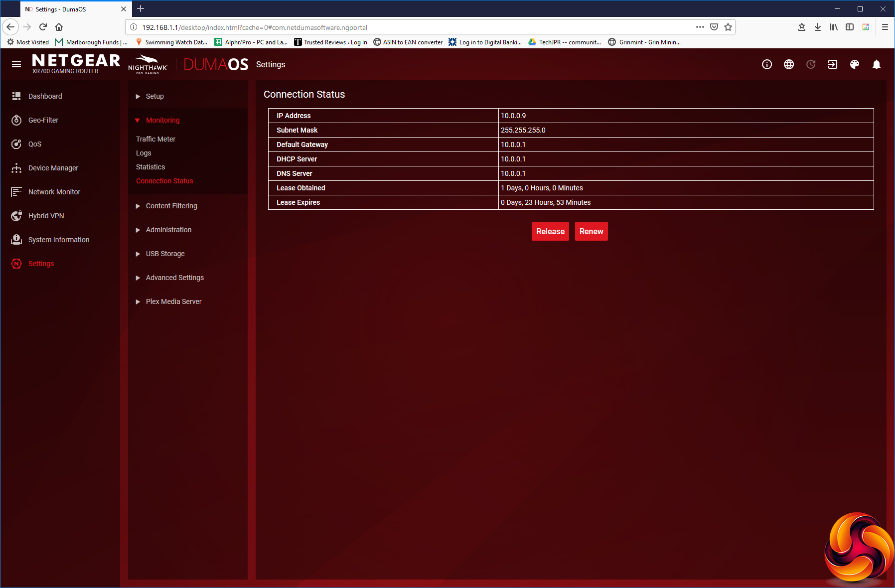Screen dimensions: 895x588
Task: Click the NETGEAR XR700 logo
Action: pos(76,64)
